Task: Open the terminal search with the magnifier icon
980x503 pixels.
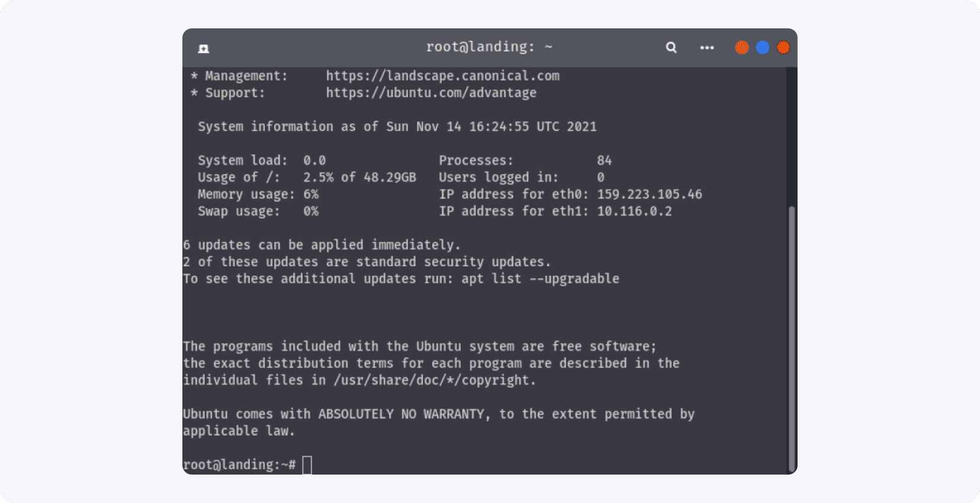Action: [x=670, y=47]
